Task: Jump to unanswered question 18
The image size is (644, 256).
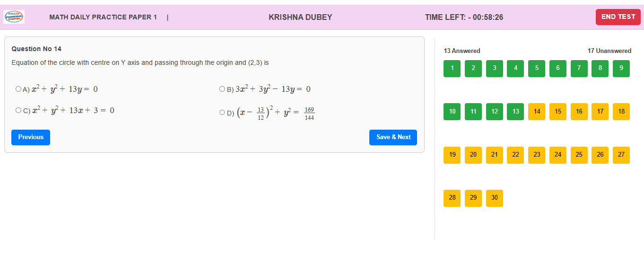Action: [621, 112]
